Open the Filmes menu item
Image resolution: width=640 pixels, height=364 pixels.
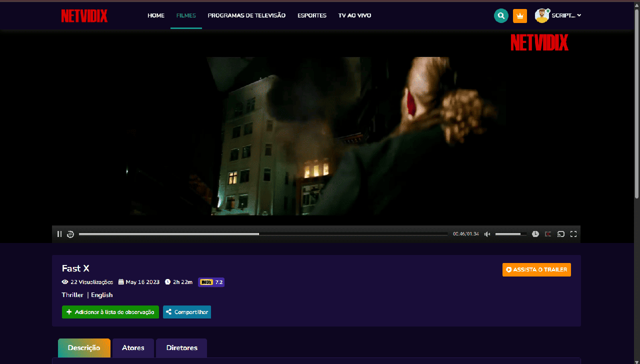(186, 15)
